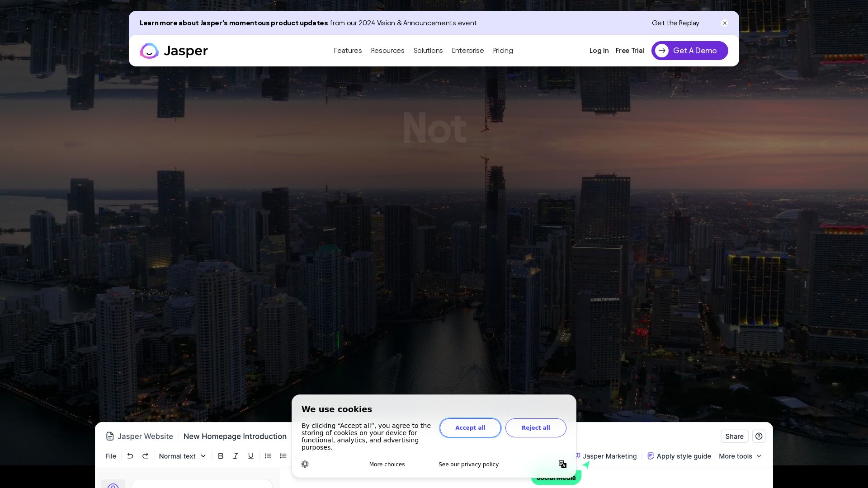
Task: Click the Get the Replay link
Action: [x=675, y=23]
